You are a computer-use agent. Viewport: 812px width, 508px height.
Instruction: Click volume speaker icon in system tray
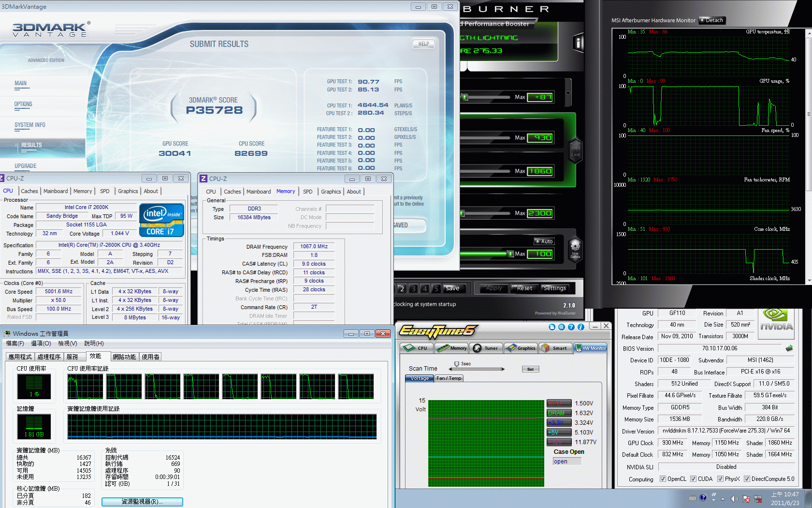734,498
